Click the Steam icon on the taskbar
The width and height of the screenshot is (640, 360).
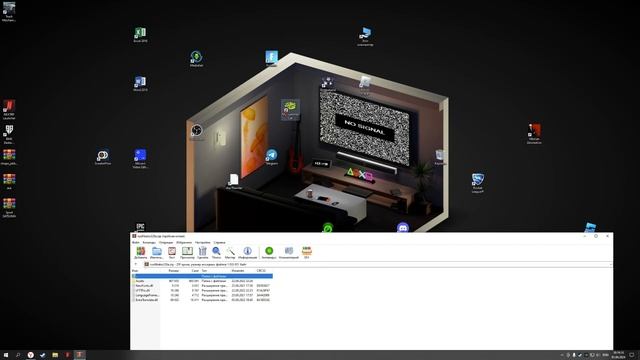pyautogui.click(x=42, y=355)
